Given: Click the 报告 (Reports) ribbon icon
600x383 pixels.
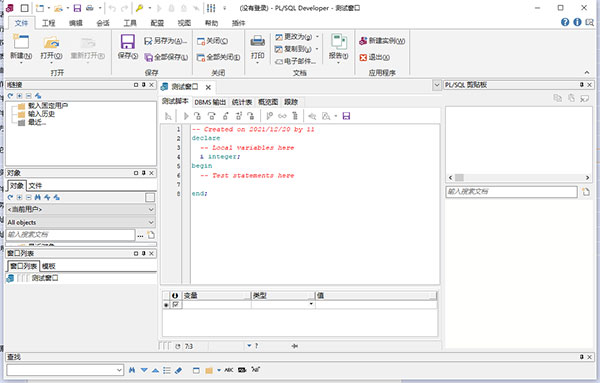Looking at the screenshot, I should click(339, 42).
